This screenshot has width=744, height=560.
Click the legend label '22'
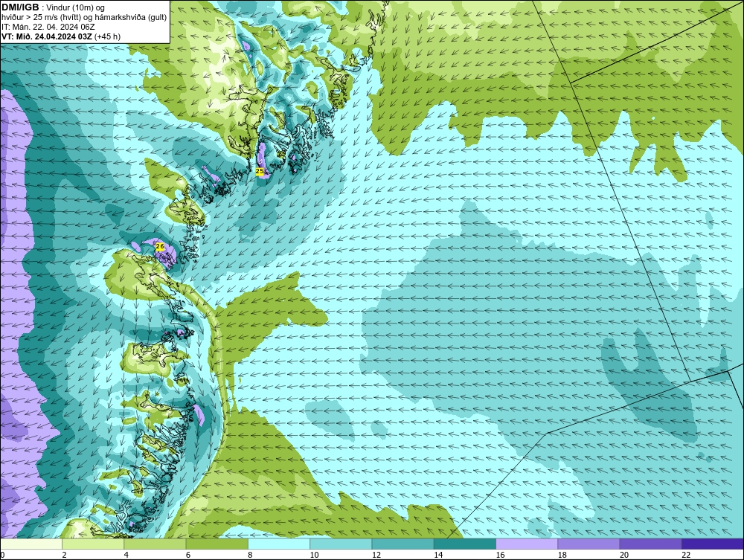(686, 556)
